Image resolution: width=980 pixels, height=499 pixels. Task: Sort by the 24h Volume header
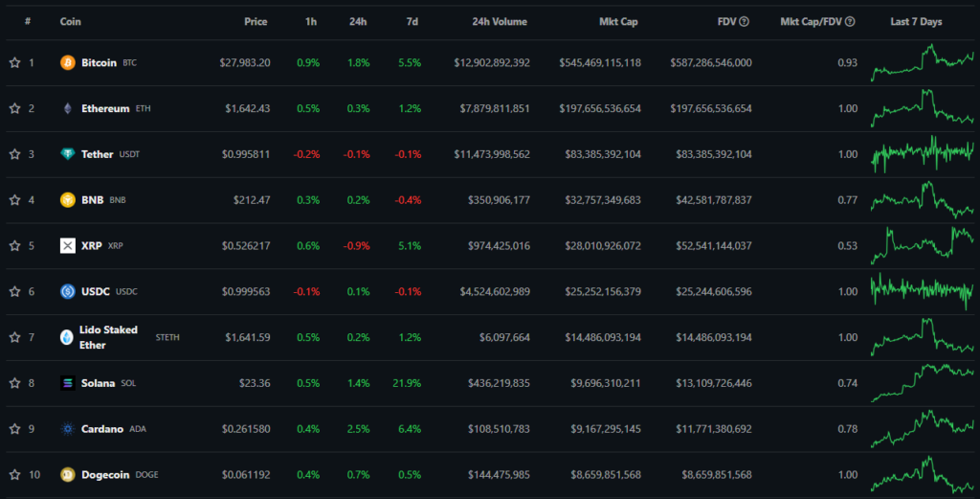point(501,21)
